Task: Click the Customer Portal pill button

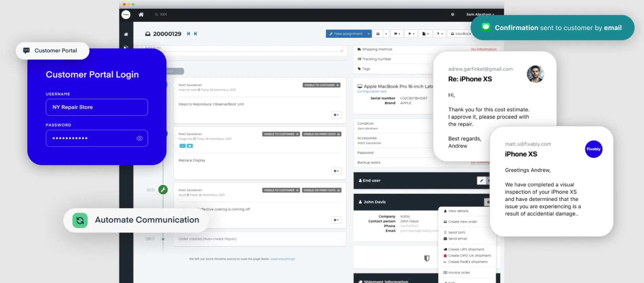Action: (x=53, y=51)
